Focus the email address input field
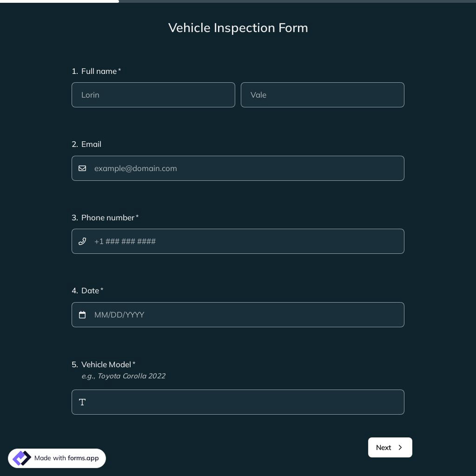476x476 pixels. [238, 168]
